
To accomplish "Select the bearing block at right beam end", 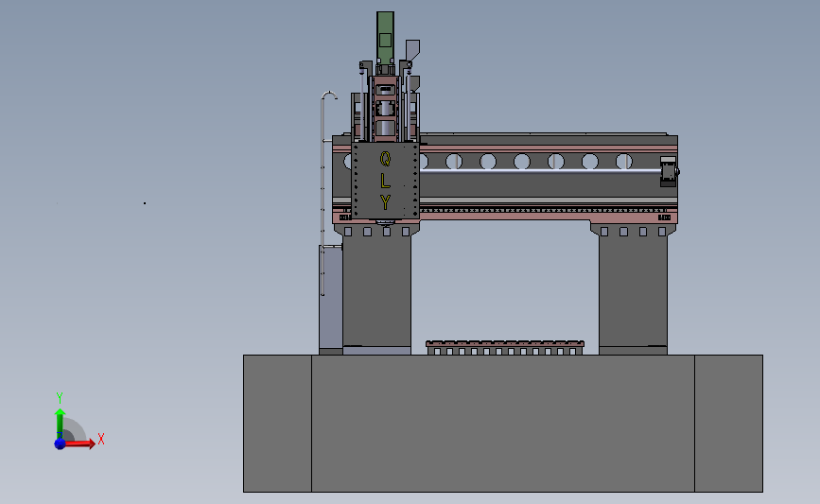I will click(x=669, y=171).
